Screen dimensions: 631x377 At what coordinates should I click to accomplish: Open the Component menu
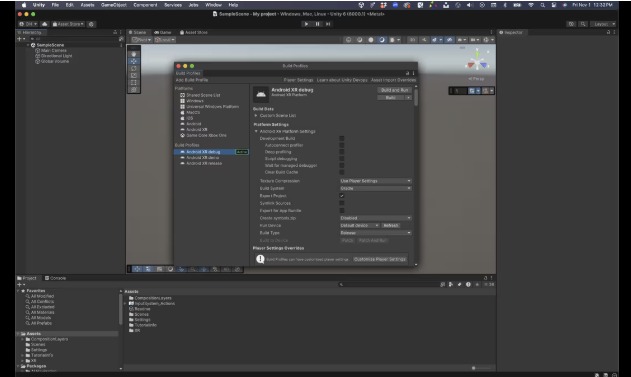click(145, 5)
